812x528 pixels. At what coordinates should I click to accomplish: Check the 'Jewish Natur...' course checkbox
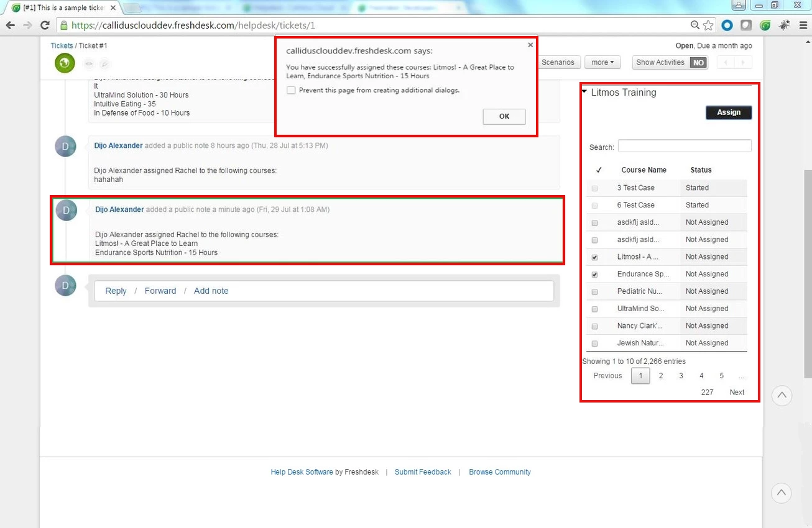point(594,344)
